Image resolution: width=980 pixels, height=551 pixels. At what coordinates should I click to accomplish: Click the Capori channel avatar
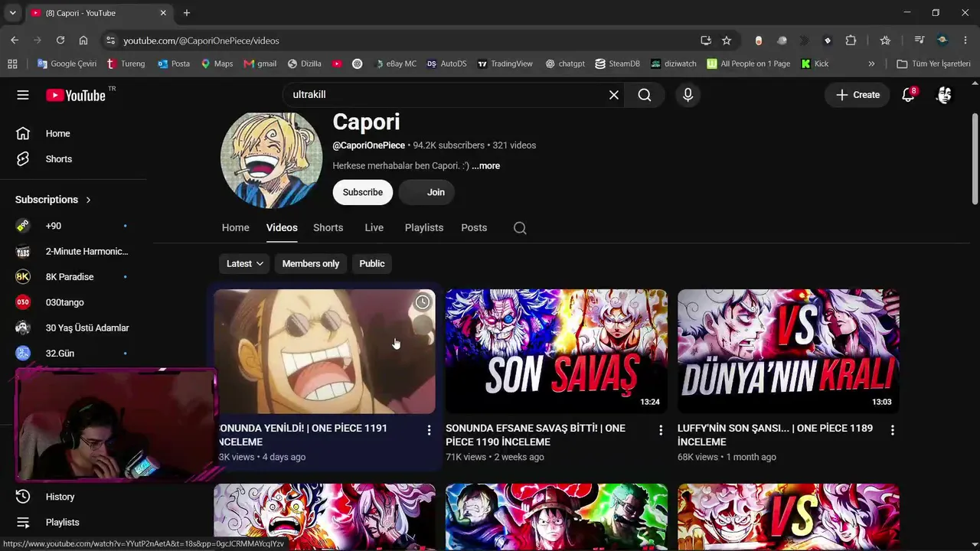[271, 158]
